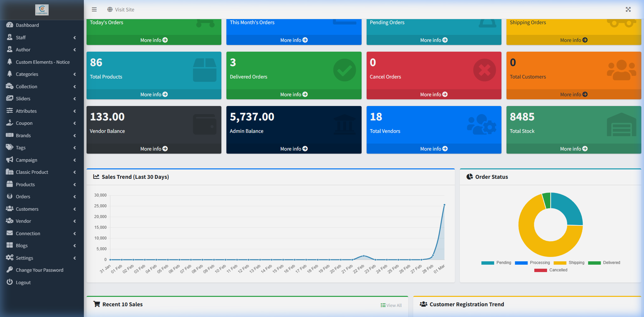Select Change Your Password in sidebar
Image resolution: width=644 pixels, height=317 pixels.
(39, 270)
